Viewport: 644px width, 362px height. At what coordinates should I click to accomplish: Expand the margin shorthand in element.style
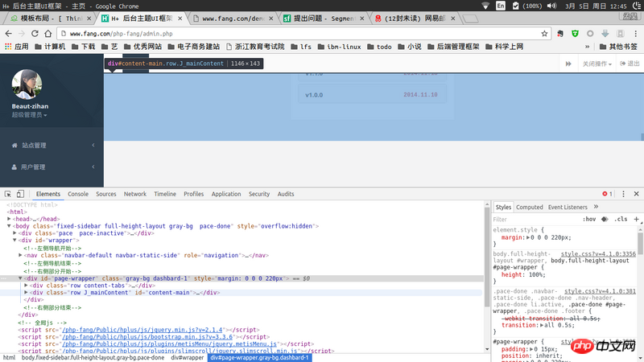pyautogui.click(x=528, y=237)
